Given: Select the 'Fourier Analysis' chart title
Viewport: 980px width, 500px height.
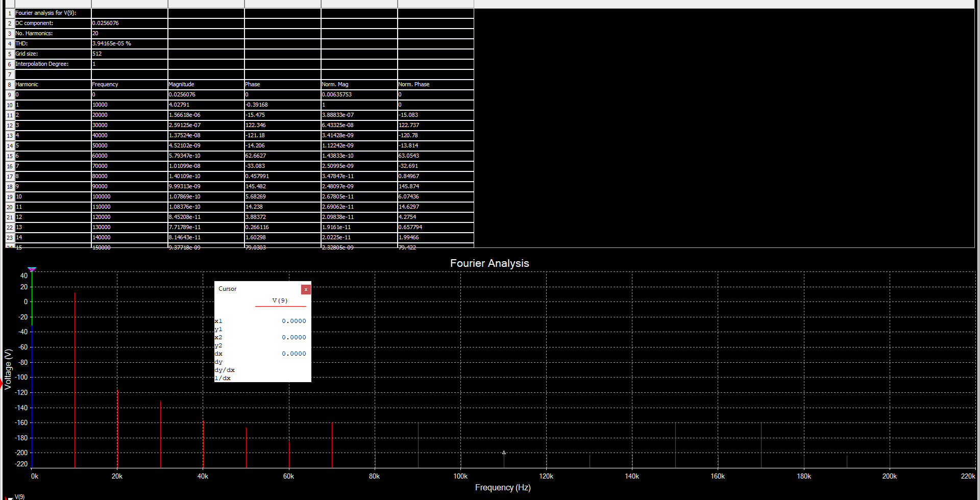Looking at the screenshot, I should coord(489,263).
